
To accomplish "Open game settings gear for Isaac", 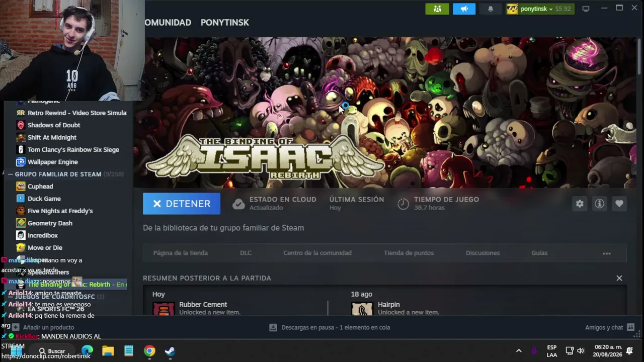I will (x=580, y=204).
